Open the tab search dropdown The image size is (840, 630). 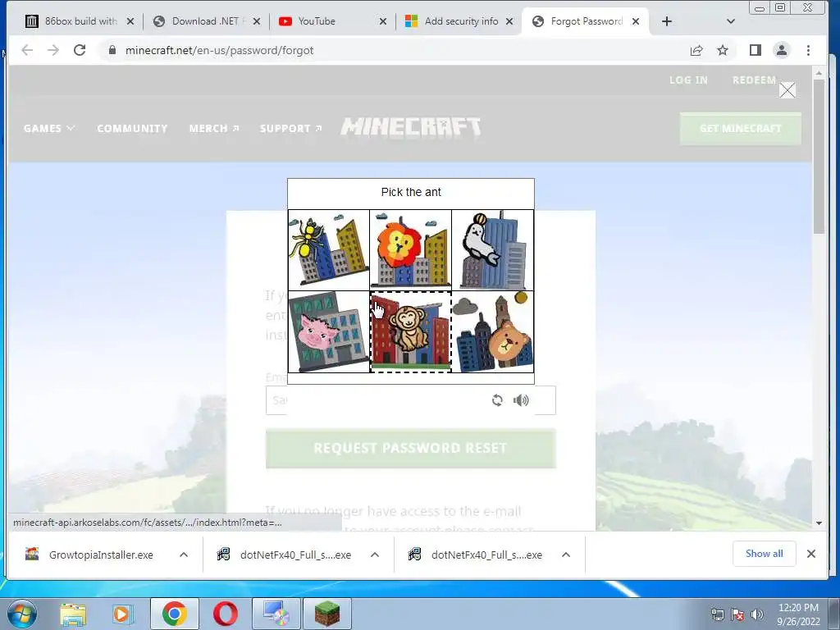coord(731,21)
